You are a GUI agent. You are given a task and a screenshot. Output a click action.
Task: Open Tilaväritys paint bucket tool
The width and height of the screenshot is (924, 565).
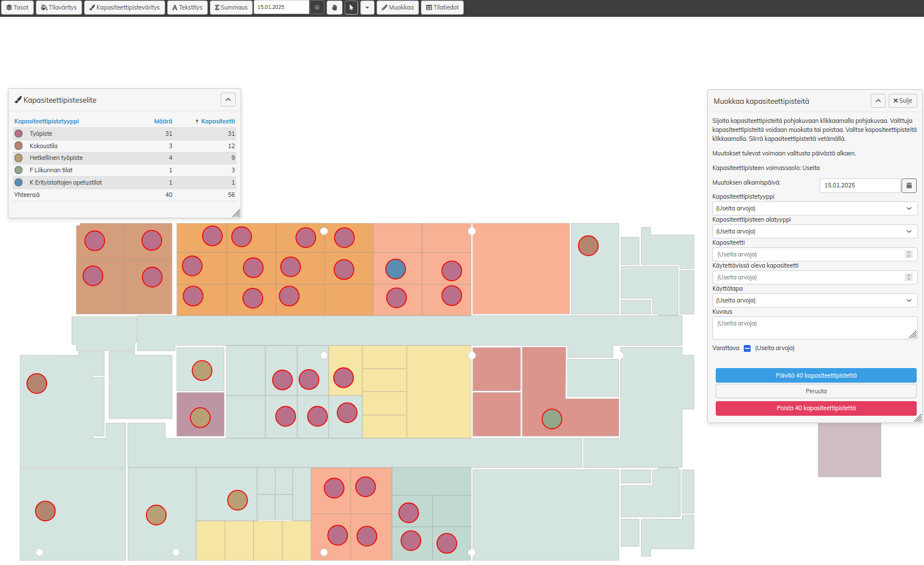59,7
